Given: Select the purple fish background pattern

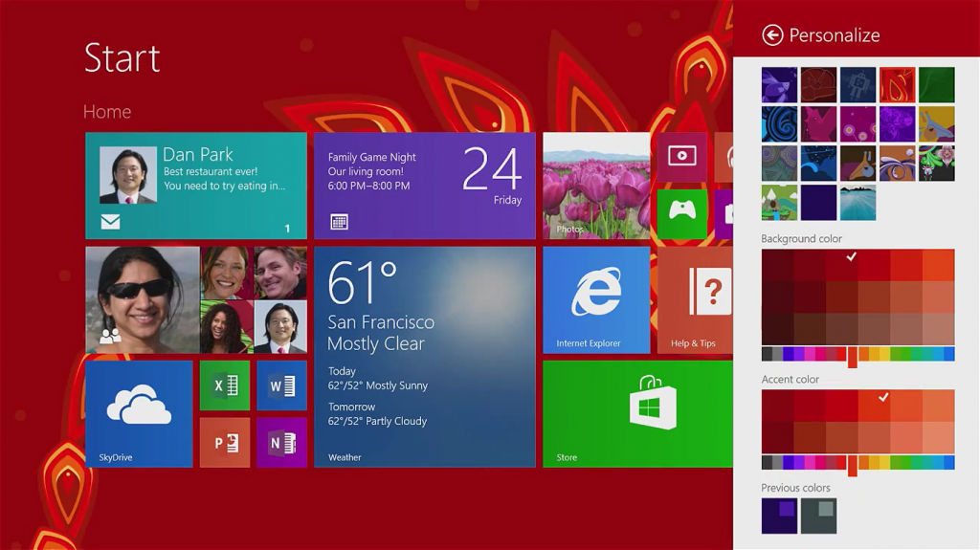Looking at the screenshot, I should pyautogui.click(x=780, y=85).
